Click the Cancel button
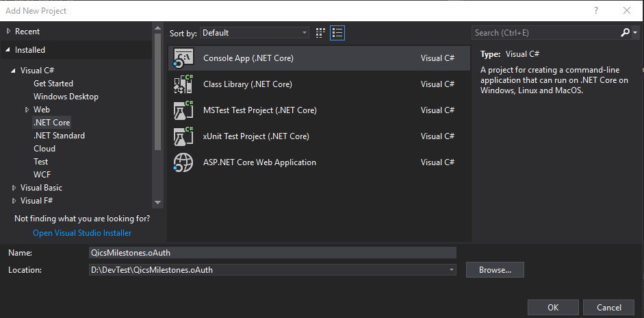644x318 pixels. click(x=609, y=307)
